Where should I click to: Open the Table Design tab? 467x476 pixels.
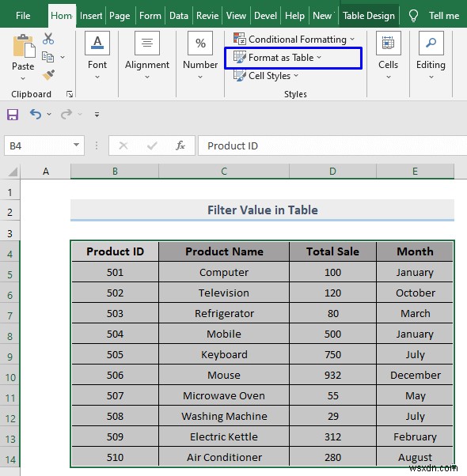[x=369, y=16]
